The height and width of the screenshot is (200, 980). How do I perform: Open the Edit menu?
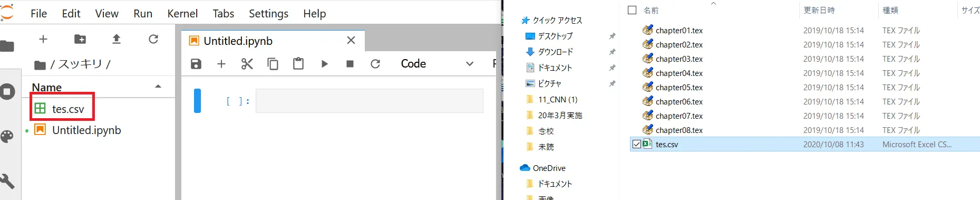[x=71, y=13]
